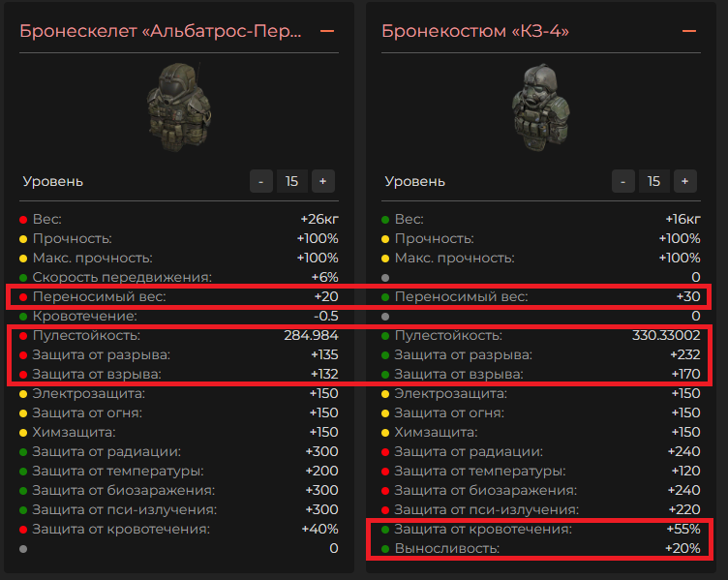Click green dot beside Кровотечение in Альбатрос card
Viewport: 728px width, 580px height.
click(x=23, y=317)
